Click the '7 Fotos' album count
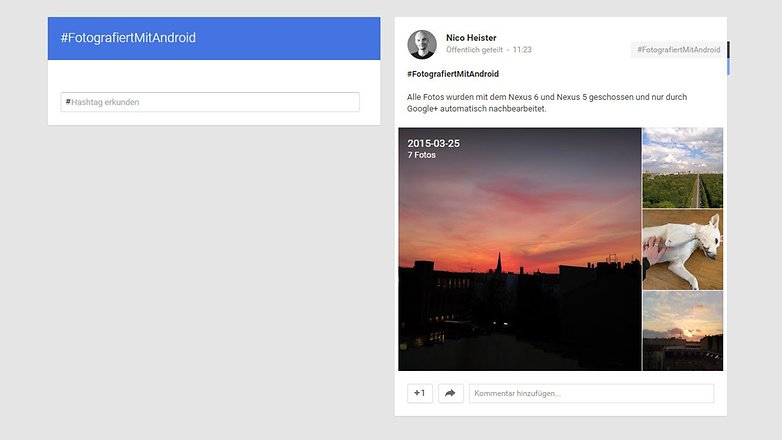 point(421,155)
